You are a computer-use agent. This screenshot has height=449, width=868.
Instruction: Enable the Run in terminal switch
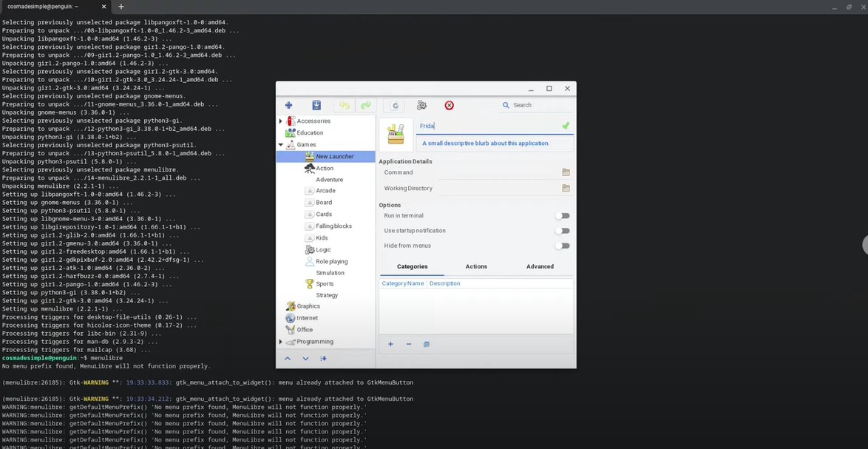pos(563,216)
